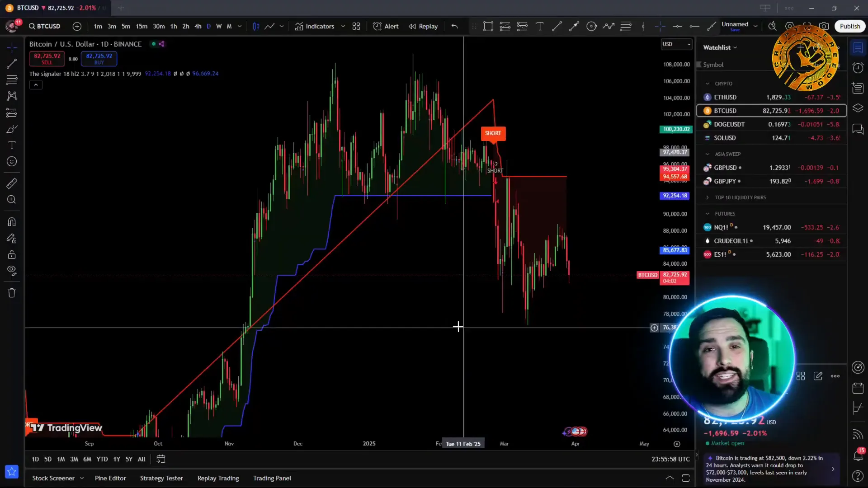The image size is (868, 488).
Task: Select the text annotation tool in left sidebar
Action: 12,145
